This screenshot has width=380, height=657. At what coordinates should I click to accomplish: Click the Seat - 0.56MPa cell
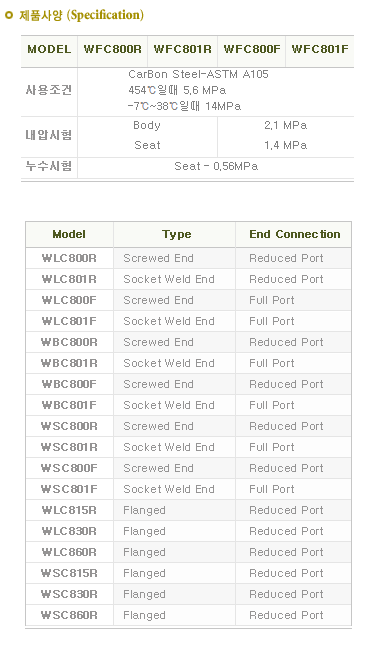coord(216,166)
